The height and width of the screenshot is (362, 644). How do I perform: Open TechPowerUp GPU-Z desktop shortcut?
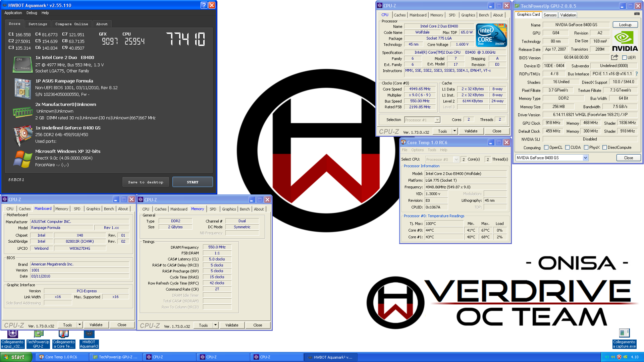point(38,340)
